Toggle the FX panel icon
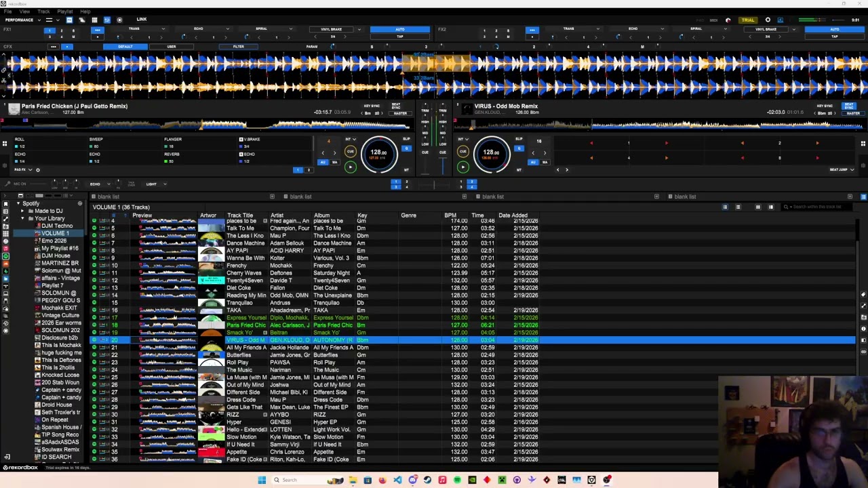This screenshot has height=488, width=868. coord(69,20)
